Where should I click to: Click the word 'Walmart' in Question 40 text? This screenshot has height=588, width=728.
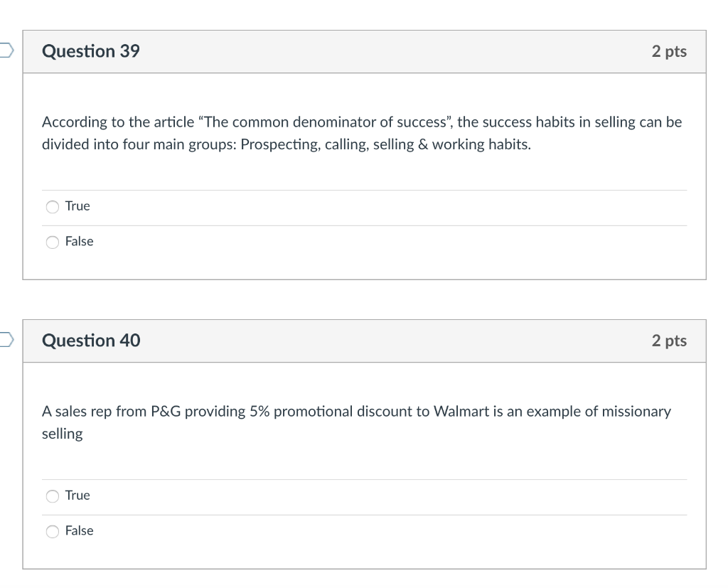click(461, 412)
